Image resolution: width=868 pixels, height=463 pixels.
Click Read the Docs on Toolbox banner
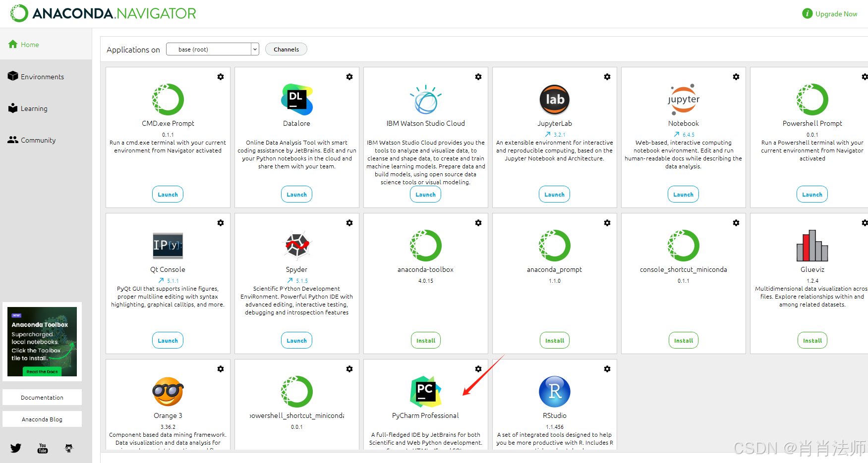coord(42,371)
